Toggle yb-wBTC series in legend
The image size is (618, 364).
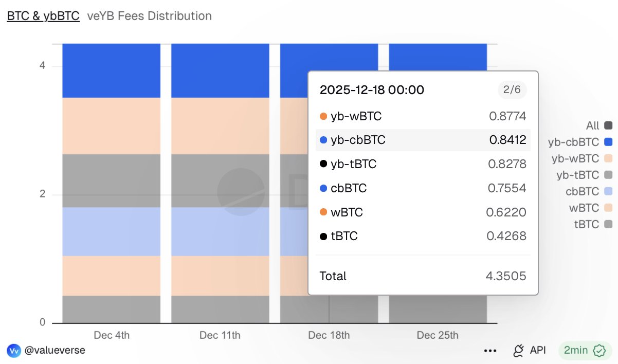[x=609, y=158]
